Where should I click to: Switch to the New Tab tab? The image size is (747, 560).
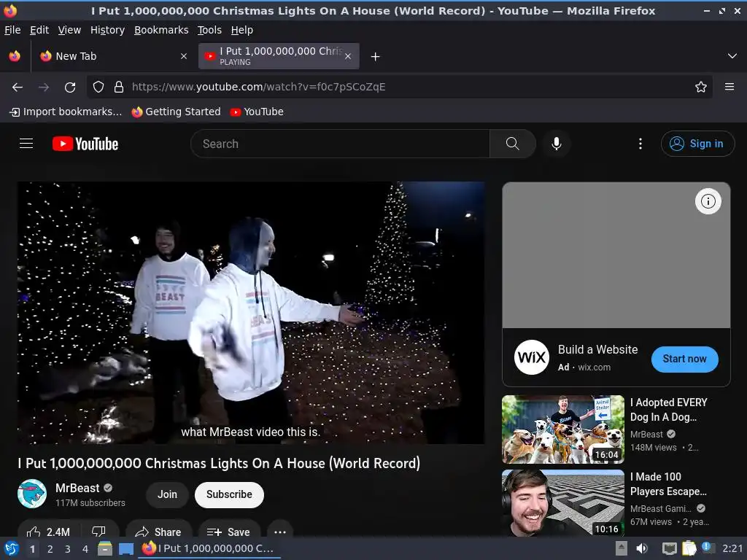point(112,56)
